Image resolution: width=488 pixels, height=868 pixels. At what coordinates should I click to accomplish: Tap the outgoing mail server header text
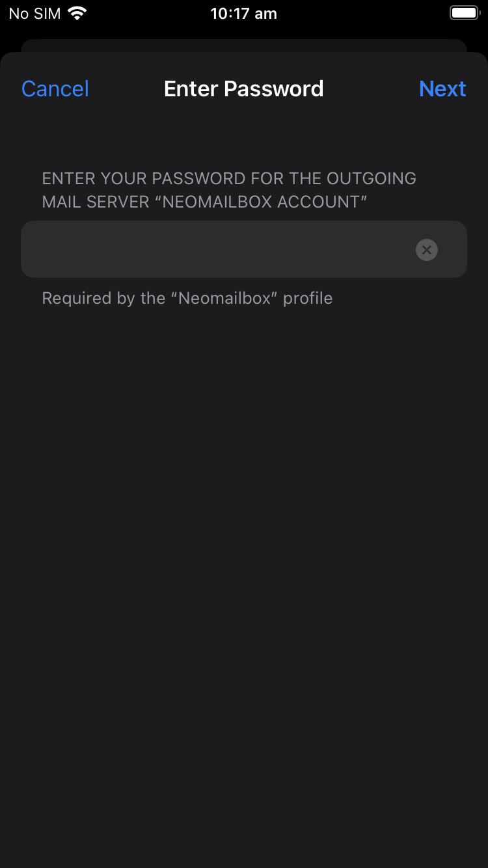[229, 190]
